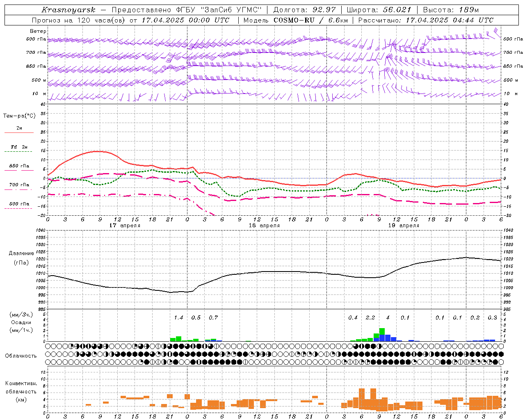Click the 18 апреля date label
The width and height of the screenshot is (525, 420).
coord(264,226)
